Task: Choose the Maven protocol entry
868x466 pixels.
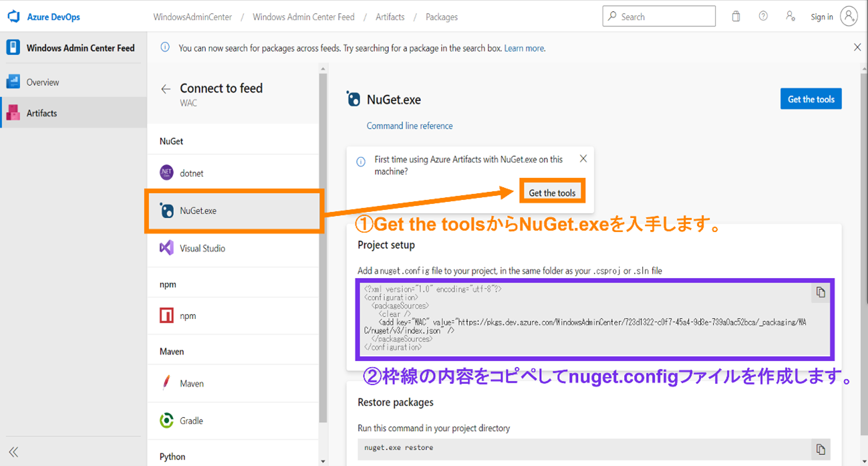Action: point(233,384)
